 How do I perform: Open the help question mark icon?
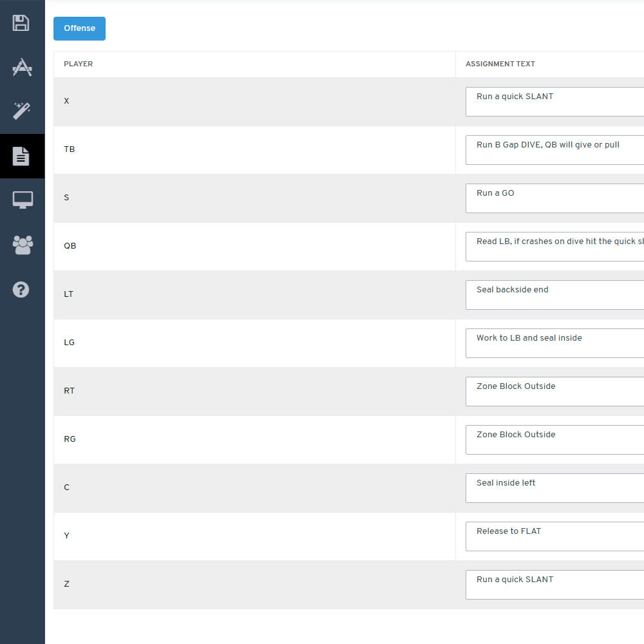(x=21, y=290)
